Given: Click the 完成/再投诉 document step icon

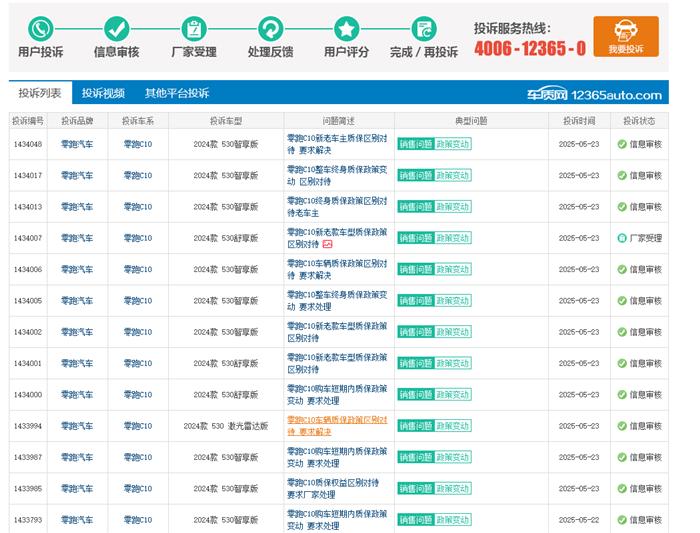Looking at the screenshot, I should tap(424, 29).
